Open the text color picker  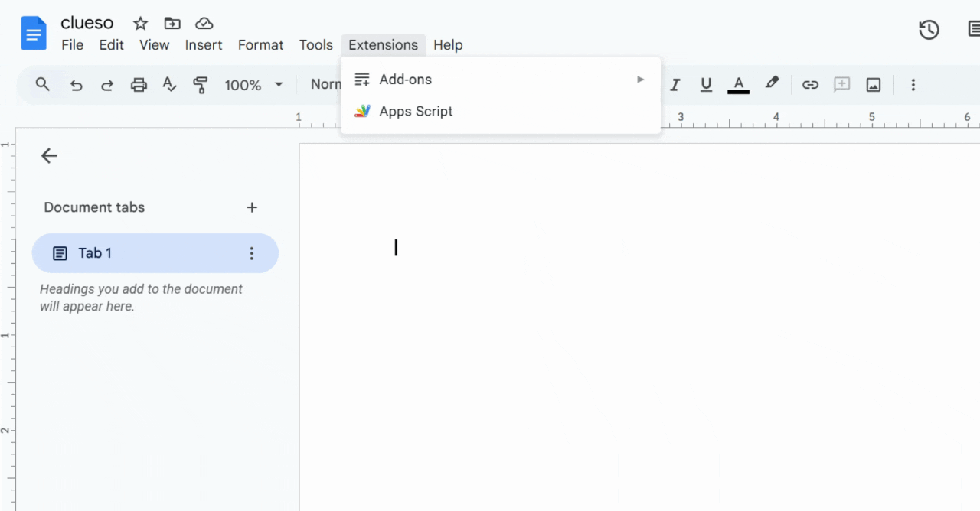pyautogui.click(x=738, y=85)
